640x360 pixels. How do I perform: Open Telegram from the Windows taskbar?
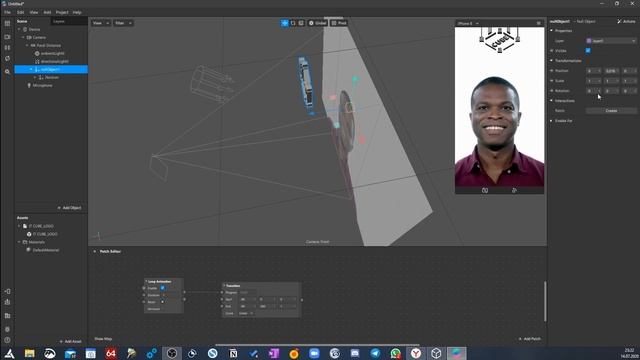[375, 353]
